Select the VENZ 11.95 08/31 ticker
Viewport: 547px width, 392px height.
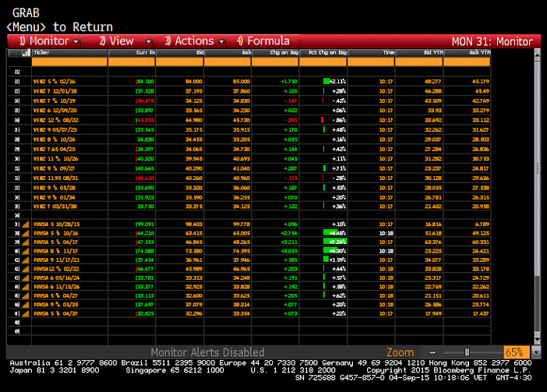click(x=56, y=178)
